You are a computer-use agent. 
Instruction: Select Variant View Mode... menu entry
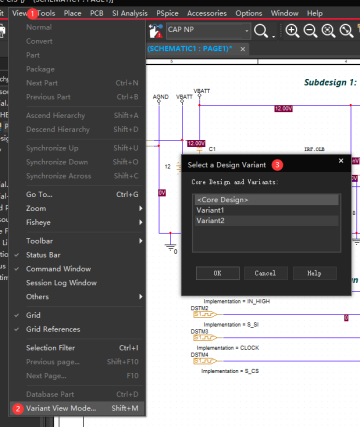(x=77, y=408)
